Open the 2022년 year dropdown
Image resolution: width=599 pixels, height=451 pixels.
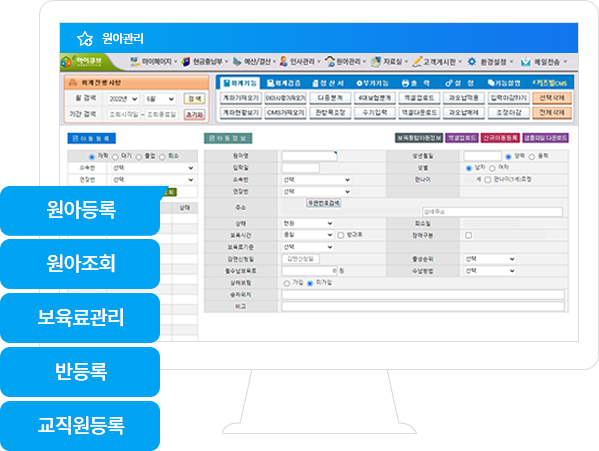pos(123,99)
